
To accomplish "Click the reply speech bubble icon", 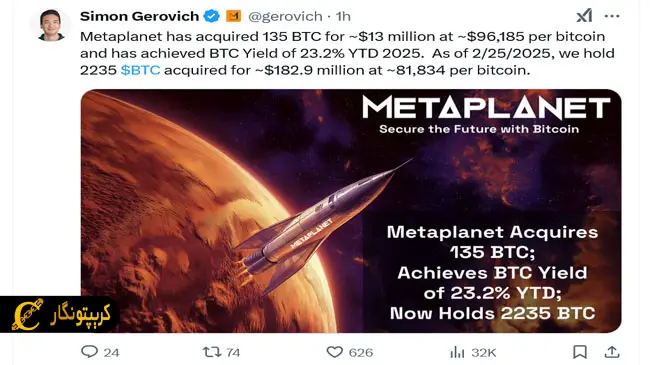I will click(89, 352).
